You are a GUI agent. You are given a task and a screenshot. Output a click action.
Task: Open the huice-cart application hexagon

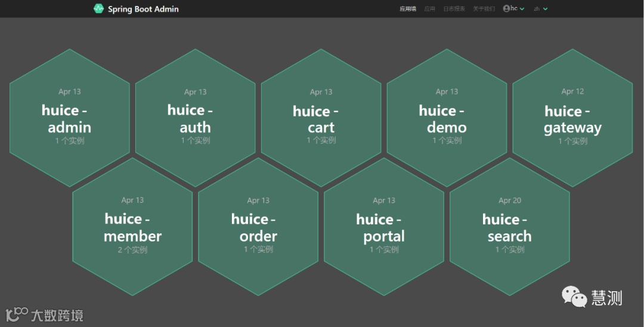(321, 118)
